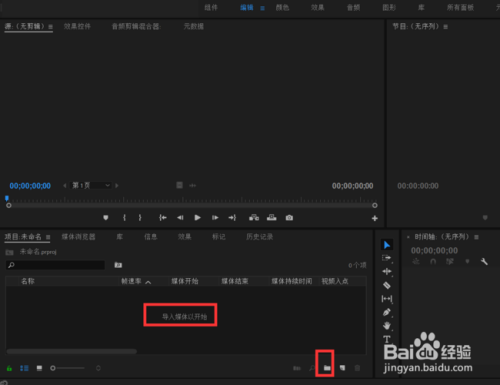Open the 历史记录 tab

[260, 237]
